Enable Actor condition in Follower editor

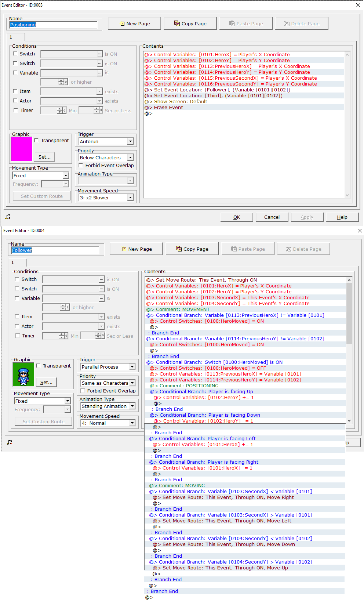(x=17, y=326)
